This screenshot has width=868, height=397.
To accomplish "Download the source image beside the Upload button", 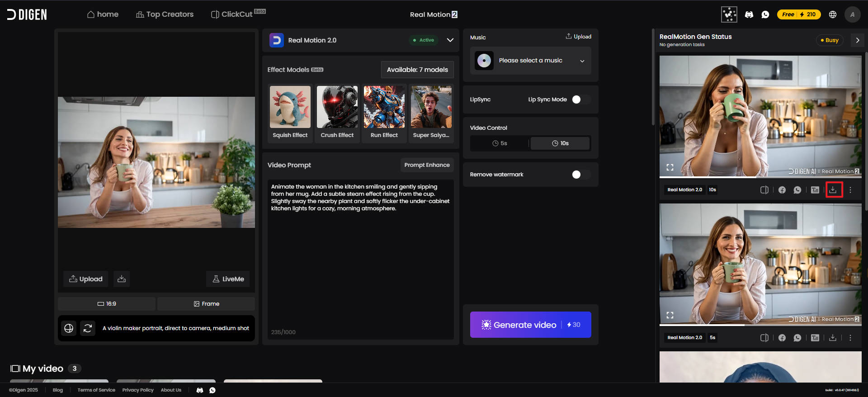I will (x=122, y=279).
